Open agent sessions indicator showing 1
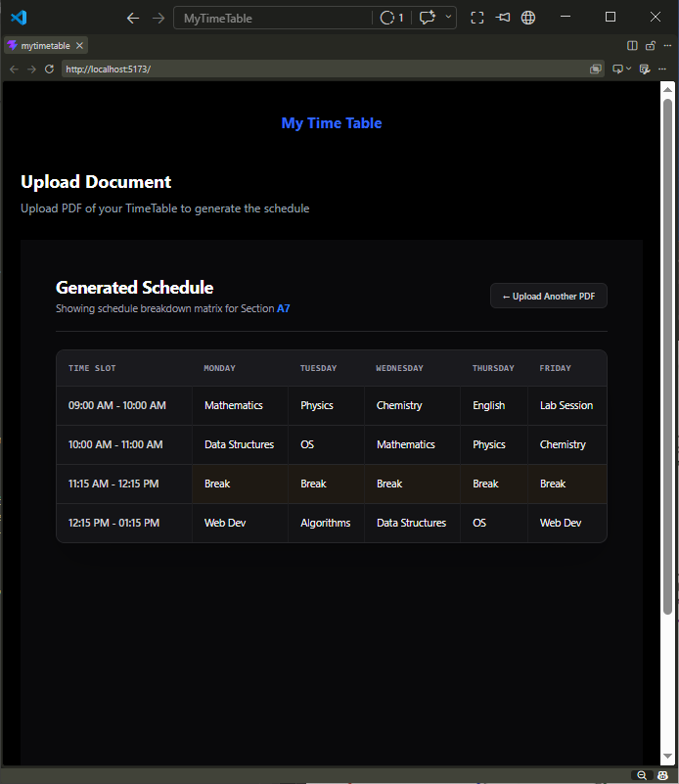Viewport: 679px width, 784px height. [391, 18]
